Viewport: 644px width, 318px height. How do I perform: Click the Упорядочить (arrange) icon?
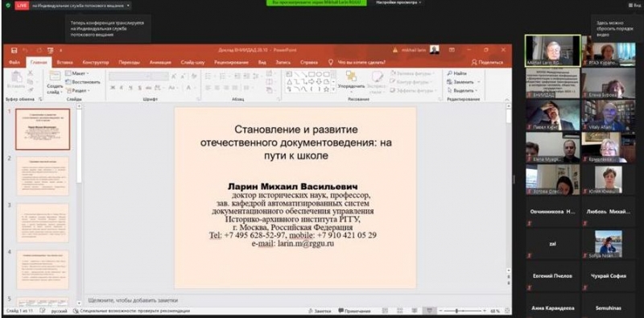(351, 76)
